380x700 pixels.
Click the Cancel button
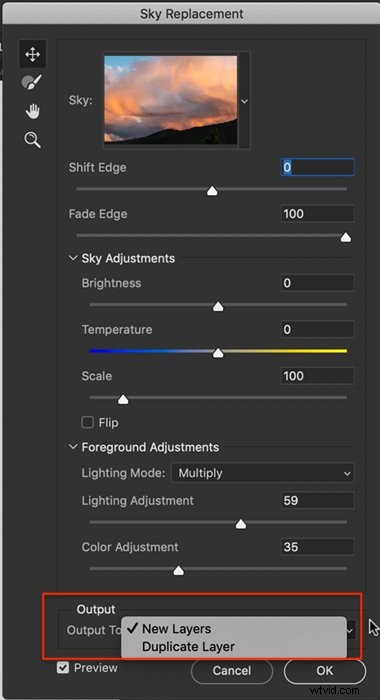click(x=232, y=671)
